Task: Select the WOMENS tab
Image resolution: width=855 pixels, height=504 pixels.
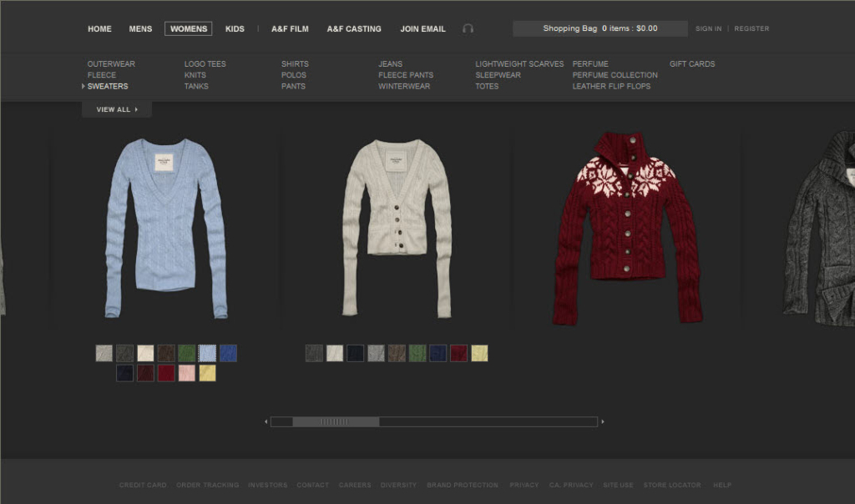Action: 188,29
